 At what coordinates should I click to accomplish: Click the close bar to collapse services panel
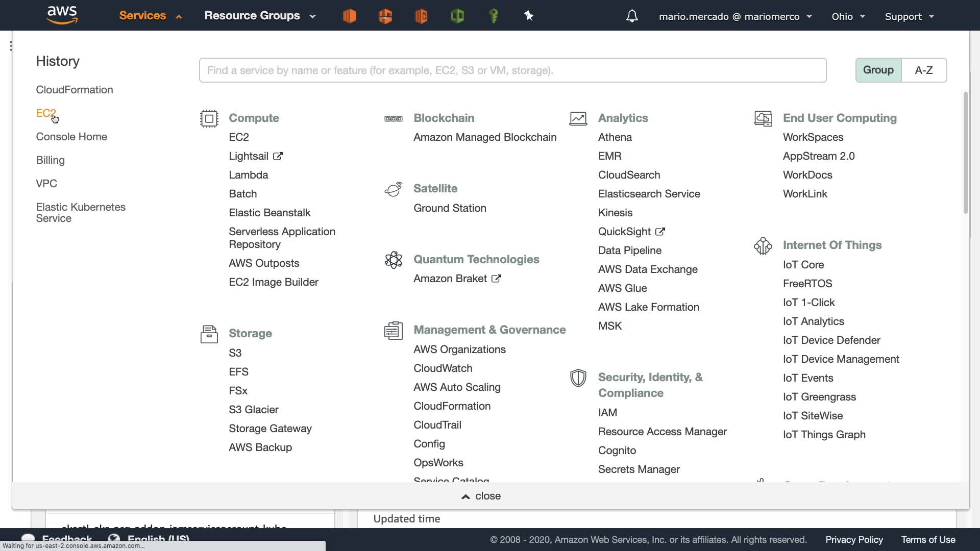pos(481,496)
